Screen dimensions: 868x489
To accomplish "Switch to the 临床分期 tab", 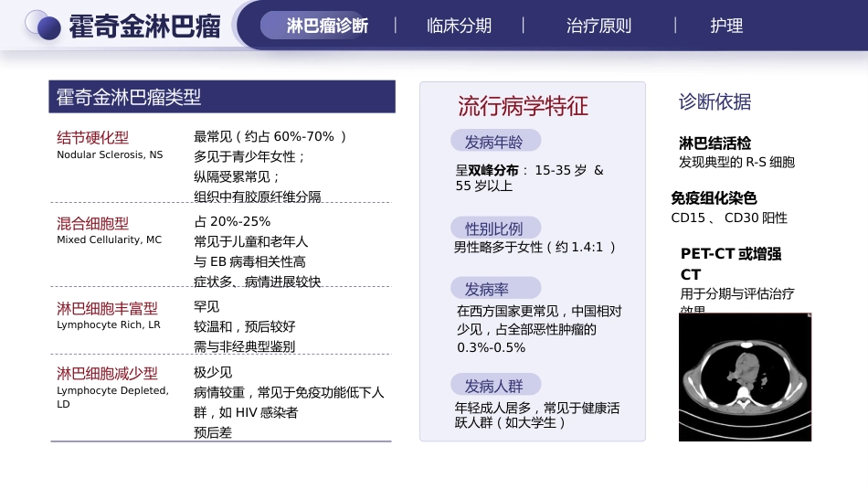I will [x=459, y=26].
